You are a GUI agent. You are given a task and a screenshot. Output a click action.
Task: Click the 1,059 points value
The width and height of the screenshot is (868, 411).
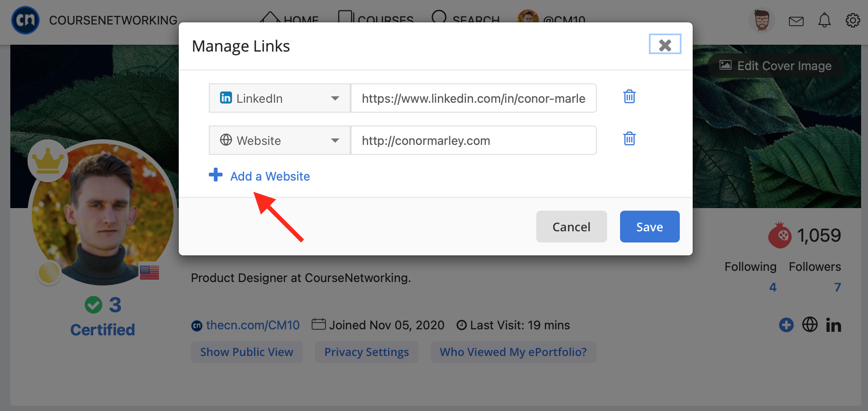coord(819,235)
